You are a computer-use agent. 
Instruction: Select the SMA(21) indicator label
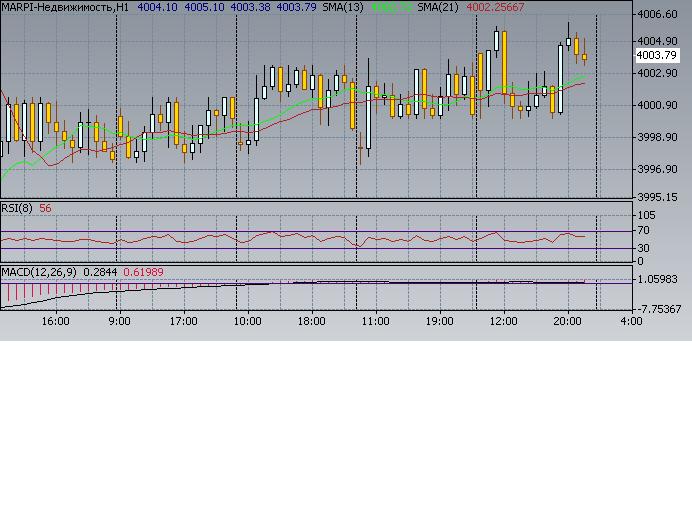[x=439, y=7]
